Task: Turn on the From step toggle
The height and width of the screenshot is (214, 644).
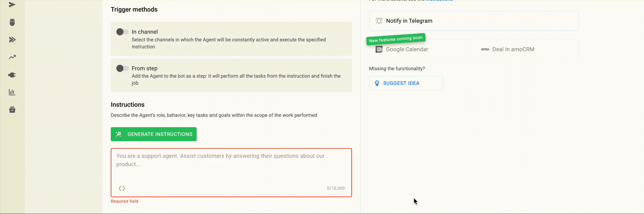Action: [122, 68]
